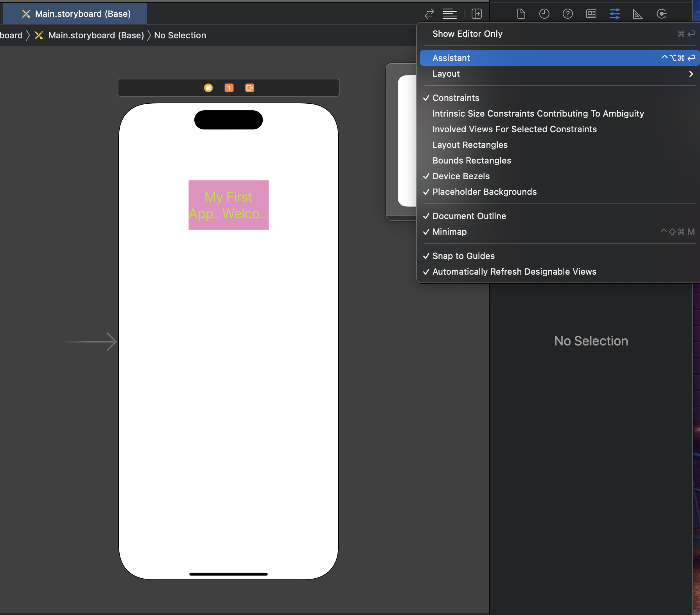Disable Device Bezels

[461, 176]
